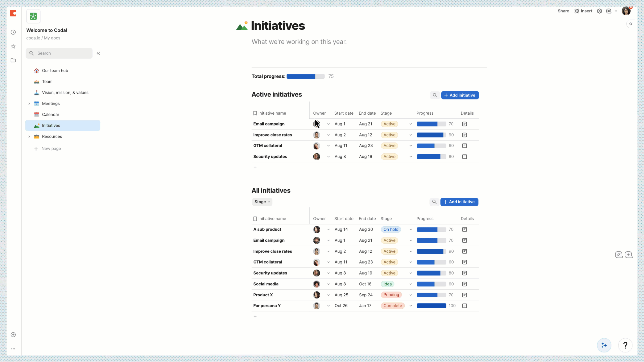
Task: Open details icon for Security updates in Active initiatives
Action: pos(464,157)
